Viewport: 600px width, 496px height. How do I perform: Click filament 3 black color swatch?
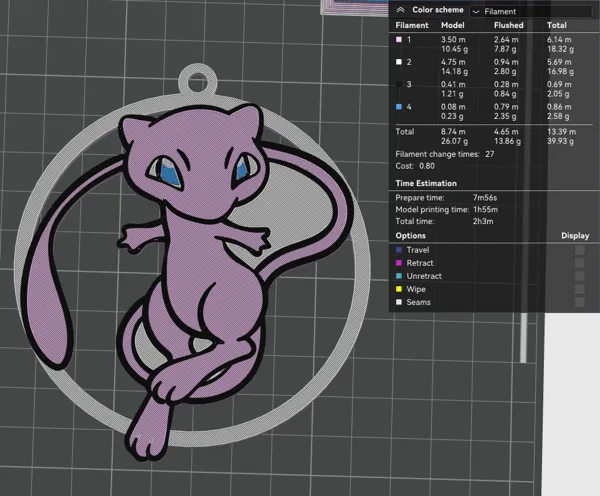click(x=399, y=85)
